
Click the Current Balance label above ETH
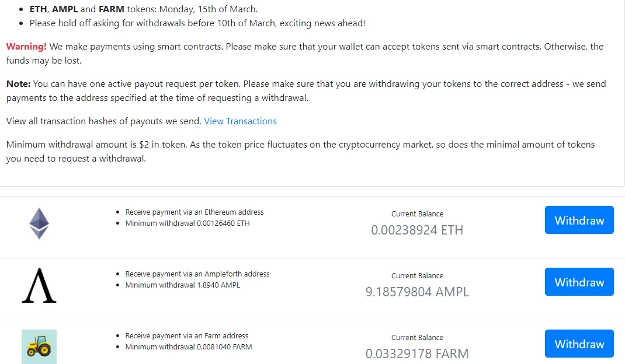pos(417,214)
